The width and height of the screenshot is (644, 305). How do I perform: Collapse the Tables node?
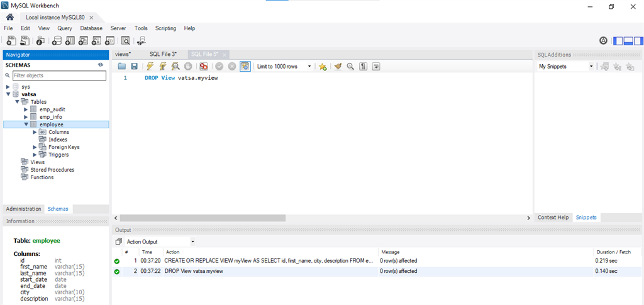[17, 102]
